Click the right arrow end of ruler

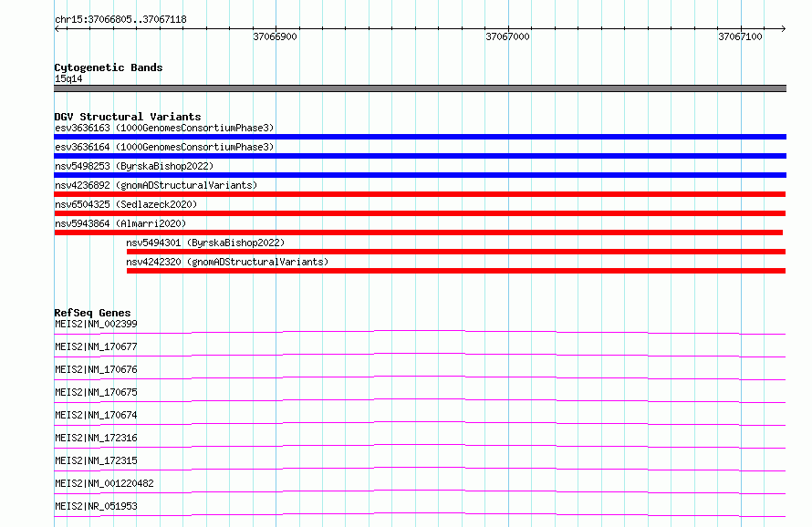[783, 28]
